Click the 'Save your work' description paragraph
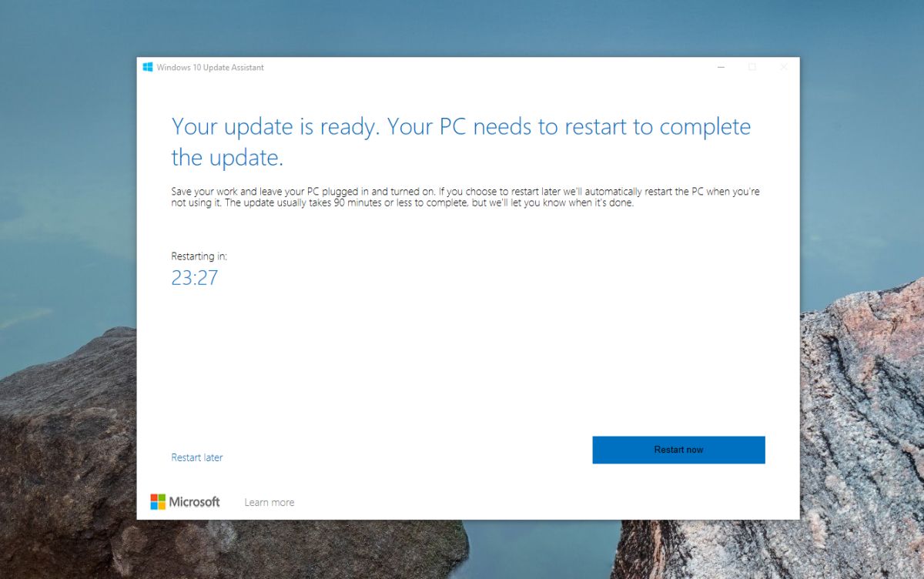 (465, 197)
